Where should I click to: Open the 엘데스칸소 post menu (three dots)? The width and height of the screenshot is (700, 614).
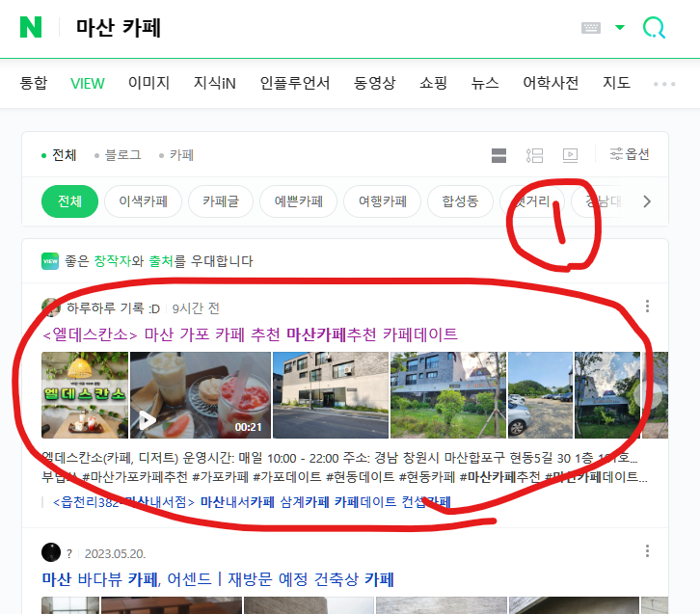(x=647, y=307)
